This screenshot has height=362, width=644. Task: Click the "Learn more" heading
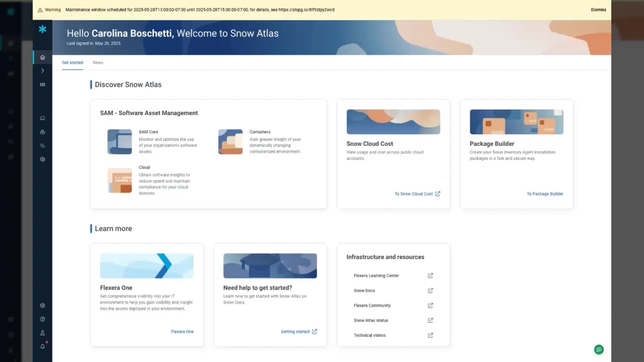coord(113,228)
